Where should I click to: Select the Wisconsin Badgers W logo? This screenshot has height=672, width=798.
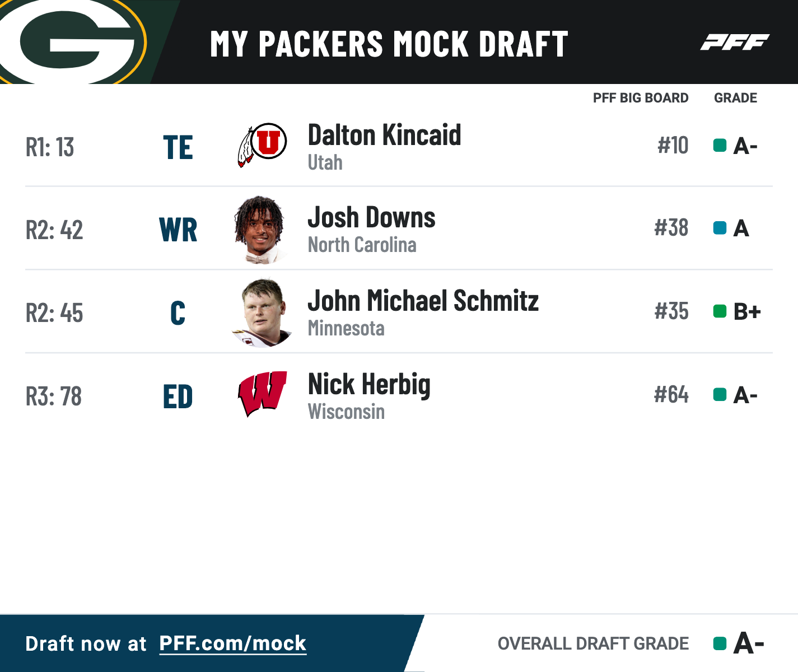pos(262,394)
